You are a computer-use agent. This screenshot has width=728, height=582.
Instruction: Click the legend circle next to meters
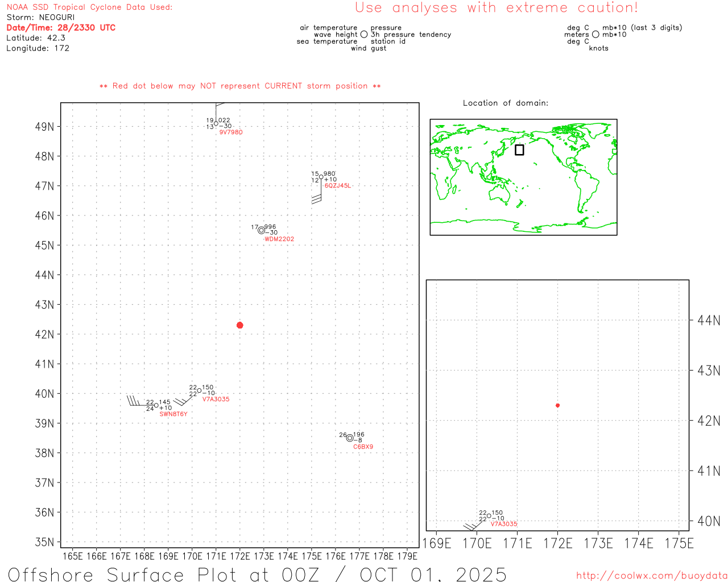pos(595,35)
